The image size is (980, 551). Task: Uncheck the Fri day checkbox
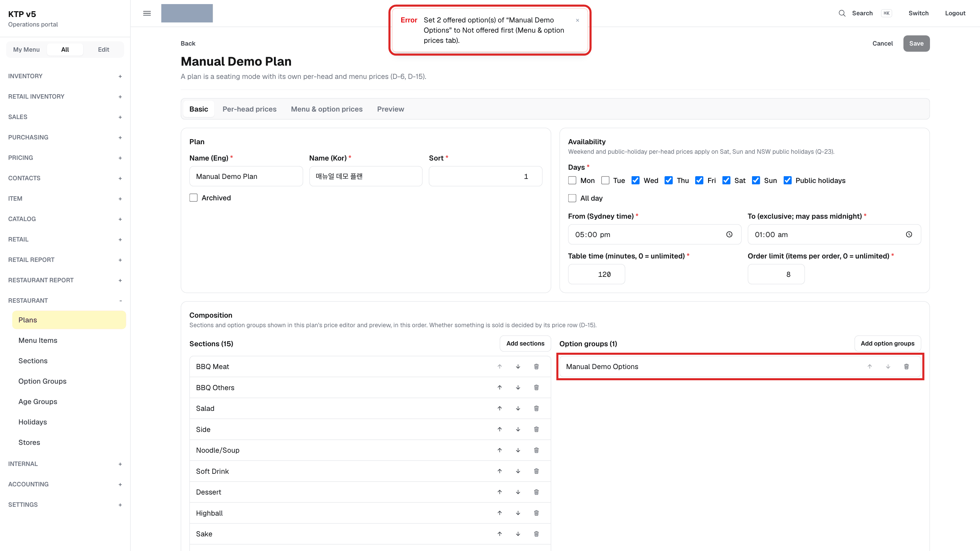pyautogui.click(x=699, y=180)
